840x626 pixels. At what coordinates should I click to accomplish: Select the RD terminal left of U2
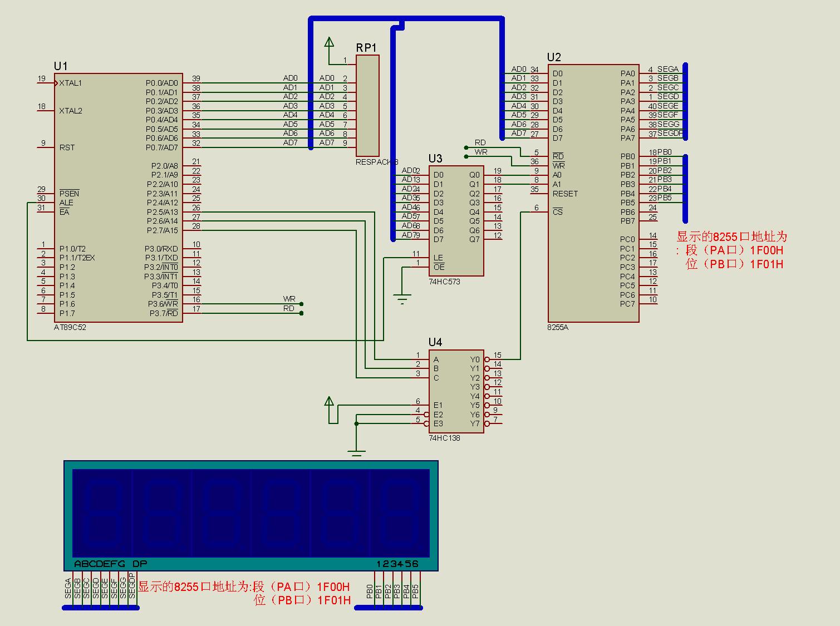pyautogui.click(x=466, y=147)
